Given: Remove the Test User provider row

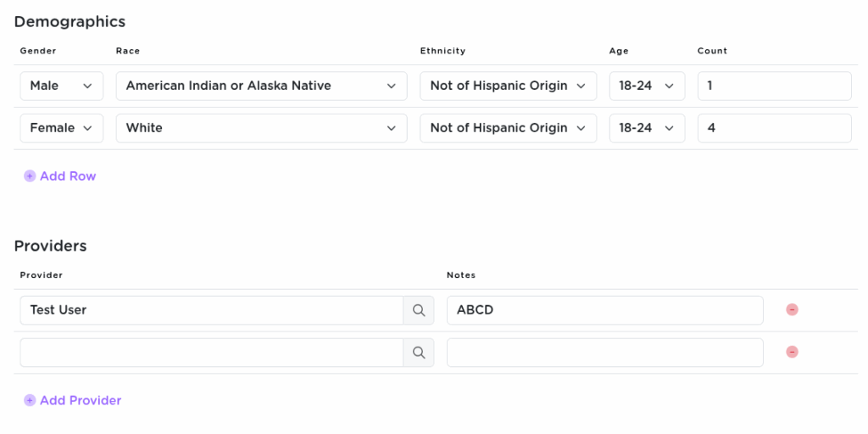Looking at the screenshot, I should coord(793,310).
